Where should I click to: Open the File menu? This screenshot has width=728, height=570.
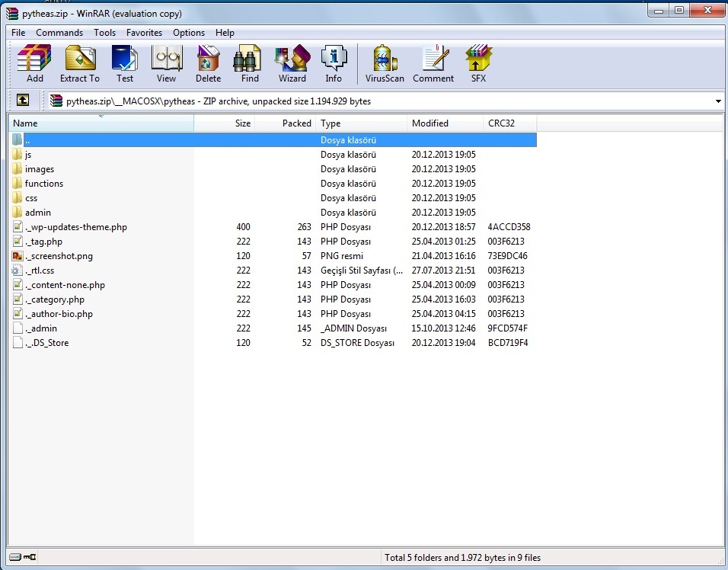click(x=18, y=33)
